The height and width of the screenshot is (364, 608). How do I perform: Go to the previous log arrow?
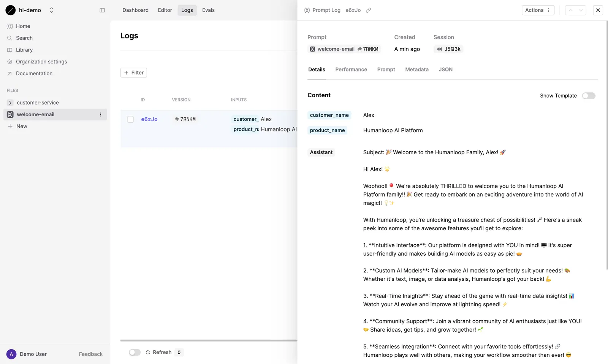click(x=570, y=10)
